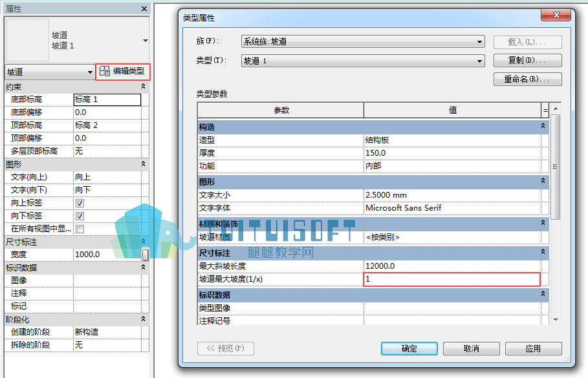The width and height of the screenshot is (588, 378).
Task: Click the 厚度 value 150.0
Action: coord(452,153)
